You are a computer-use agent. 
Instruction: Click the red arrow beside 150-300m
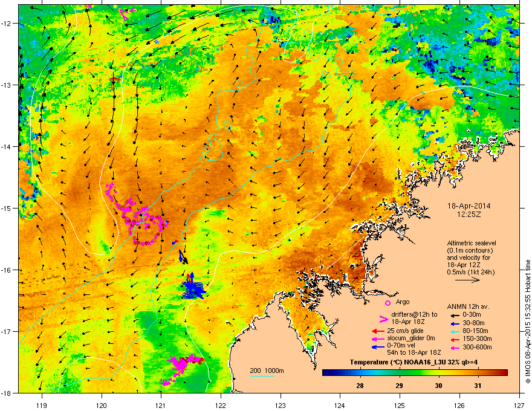pos(455,339)
